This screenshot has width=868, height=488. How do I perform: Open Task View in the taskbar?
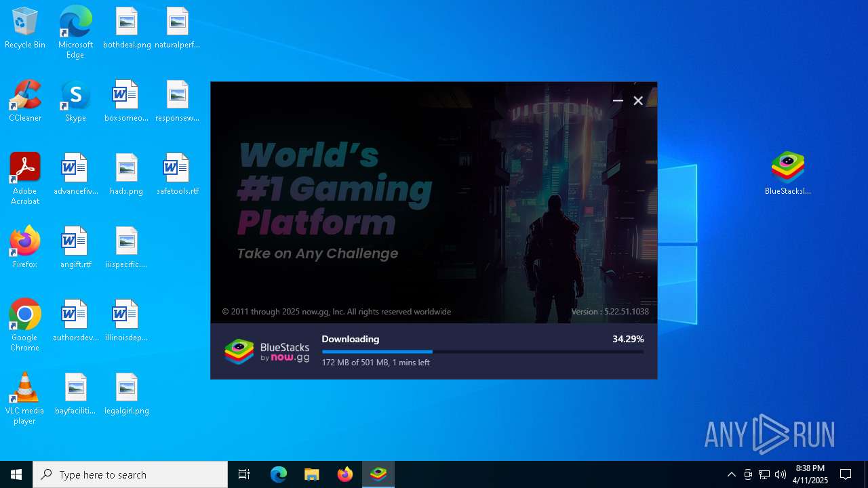click(244, 474)
